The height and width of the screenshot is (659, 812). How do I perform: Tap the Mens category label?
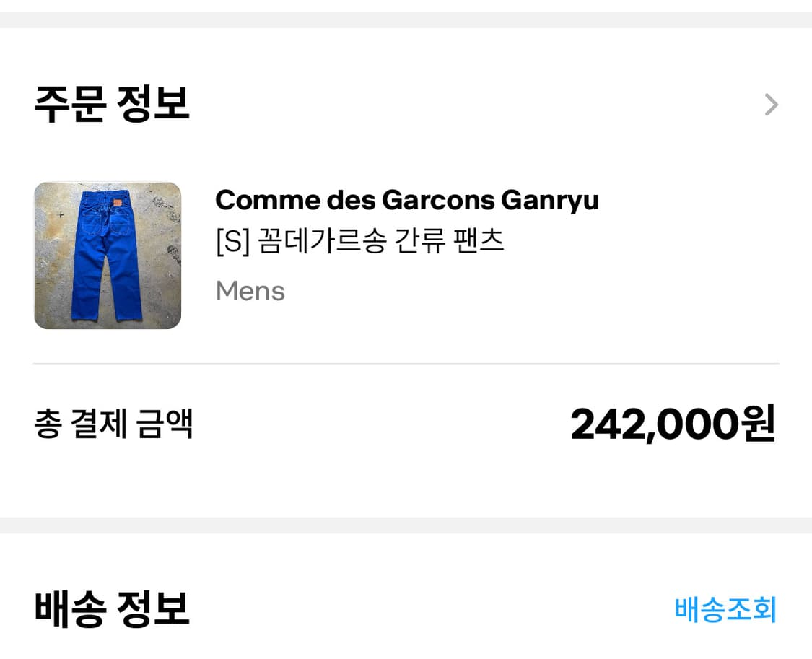(x=250, y=292)
